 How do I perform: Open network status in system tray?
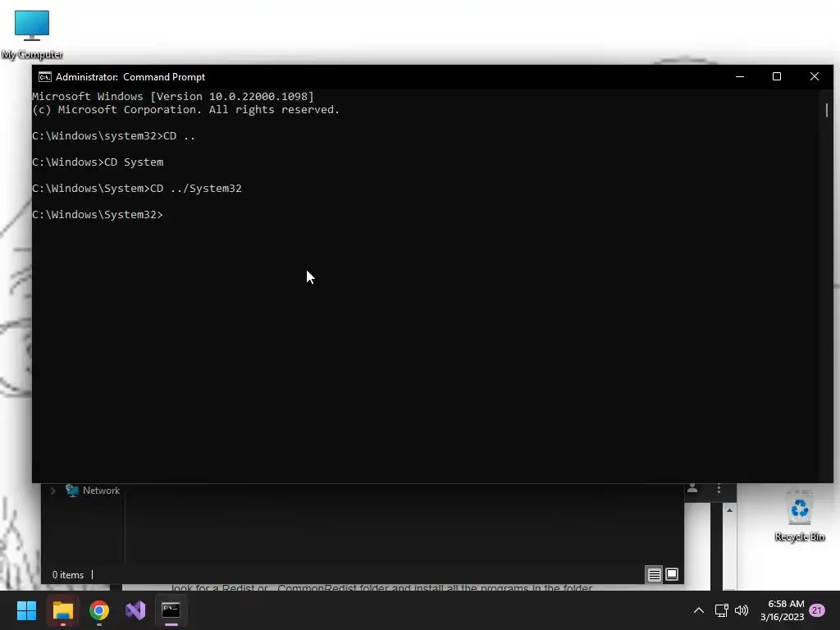[721, 610]
